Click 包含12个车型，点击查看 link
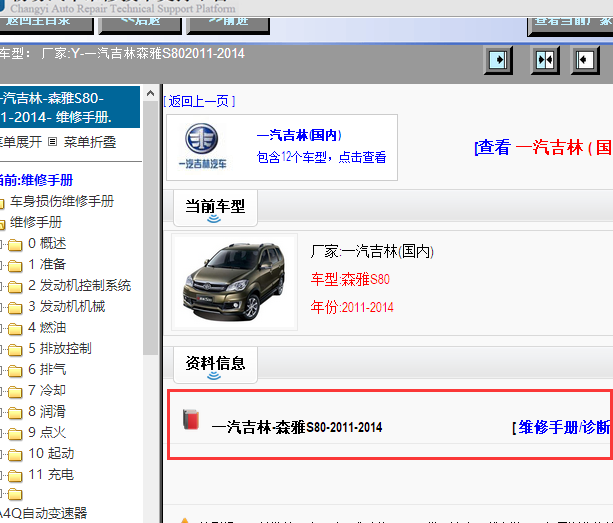 click(x=321, y=157)
